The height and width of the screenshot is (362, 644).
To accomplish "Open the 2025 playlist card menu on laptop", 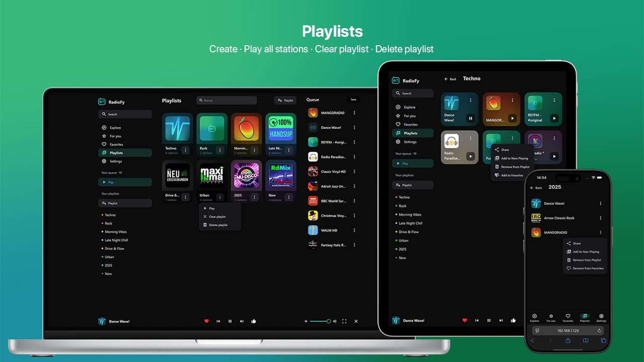I will 254,197.
